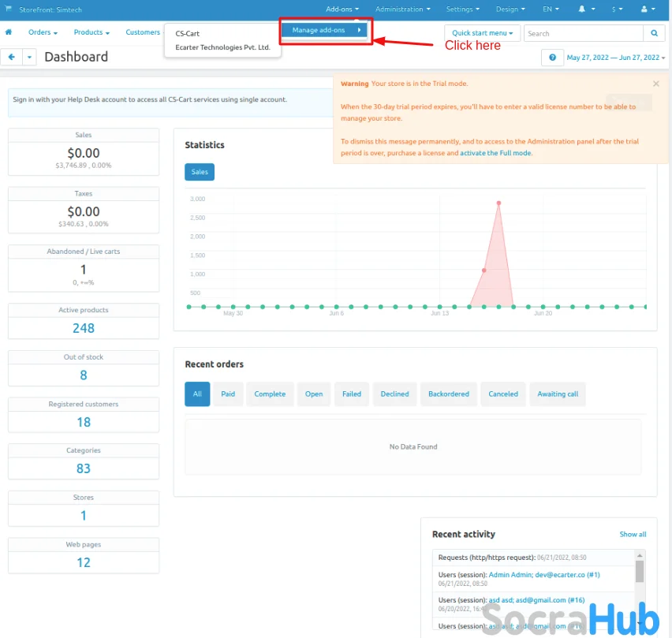Switch to the Paid orders tab
672x638 pixels.
click(228, 394)
